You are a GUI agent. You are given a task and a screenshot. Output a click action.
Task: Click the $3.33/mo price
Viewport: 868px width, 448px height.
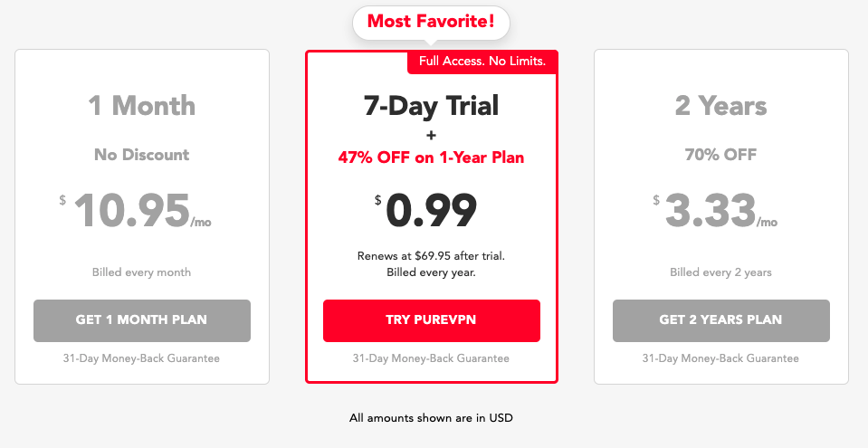[715, 211]
